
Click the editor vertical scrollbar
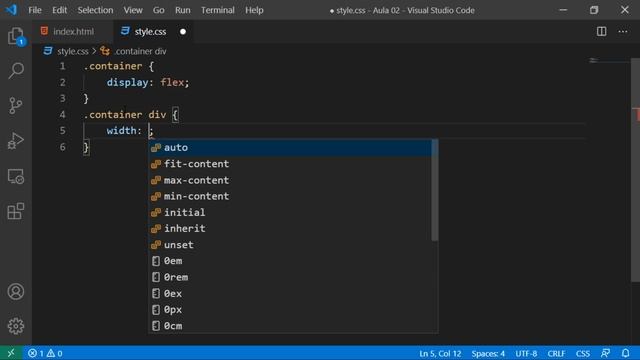635,170
